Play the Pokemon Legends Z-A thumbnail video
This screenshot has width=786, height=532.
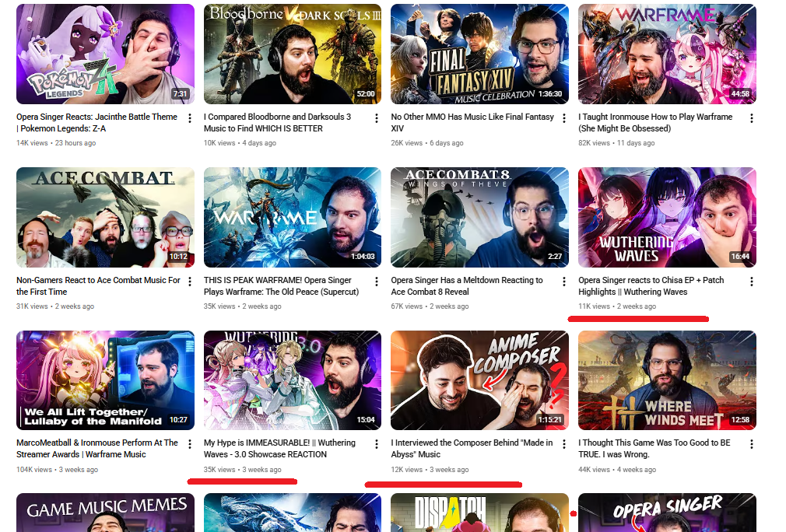105,54
